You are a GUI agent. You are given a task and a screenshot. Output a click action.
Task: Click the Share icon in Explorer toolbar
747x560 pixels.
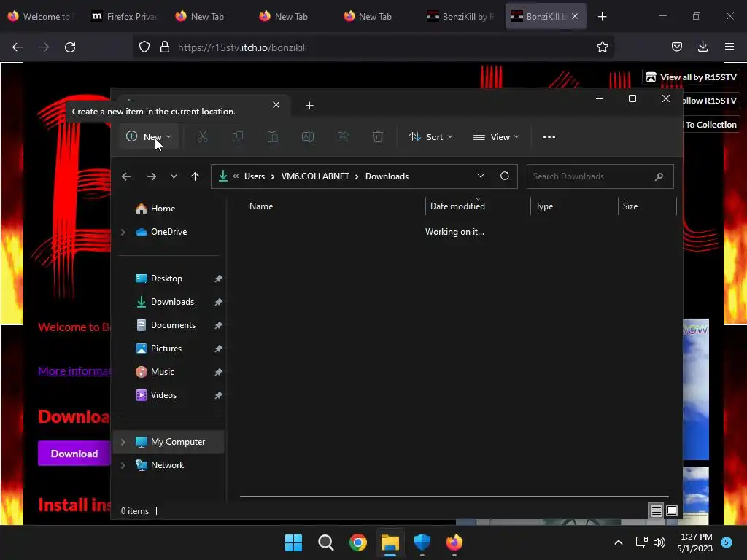click(x=343, y=136)
